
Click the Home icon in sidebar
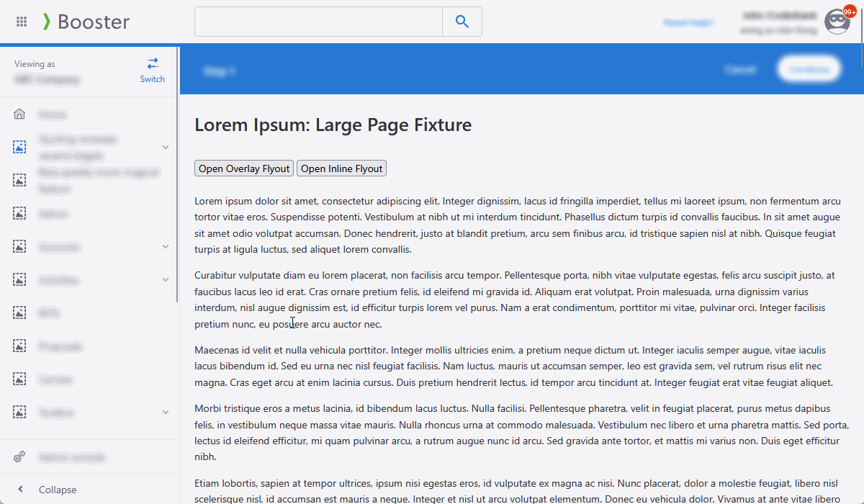tap(19, 114)
